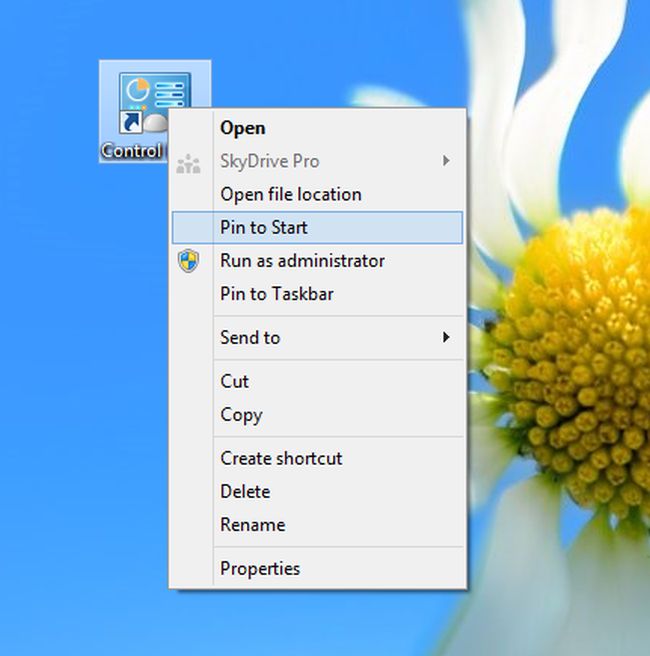Click Create shortcut

tap(317, 459)
